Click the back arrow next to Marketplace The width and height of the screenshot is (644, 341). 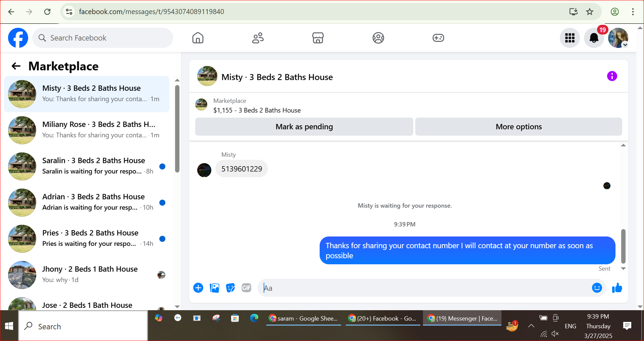point(16,66)
